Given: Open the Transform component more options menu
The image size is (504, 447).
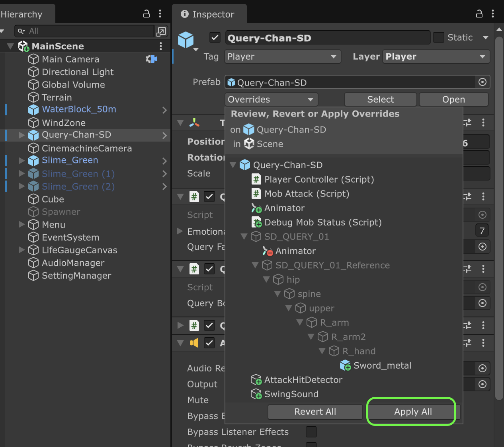Looking at the screenshot, I should point(483,122).
